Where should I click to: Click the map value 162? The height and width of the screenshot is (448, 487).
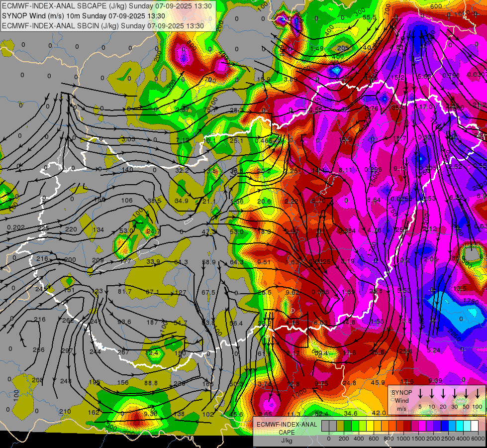94,412
